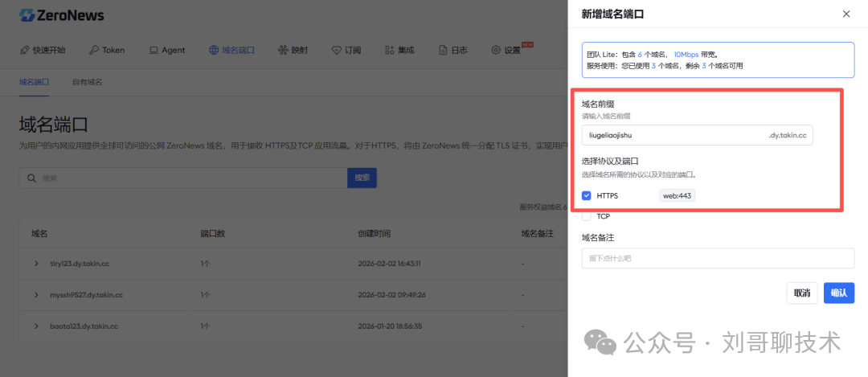Image resolution: width=868 pixels, height=377 pixels.
Task: Click the 日志 document icon
Action: [443, 50]
